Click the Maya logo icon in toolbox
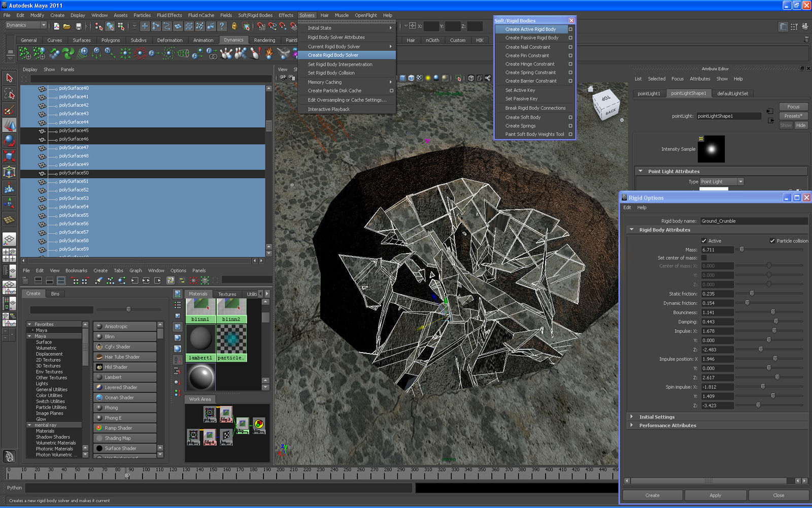 coord(9,456)
